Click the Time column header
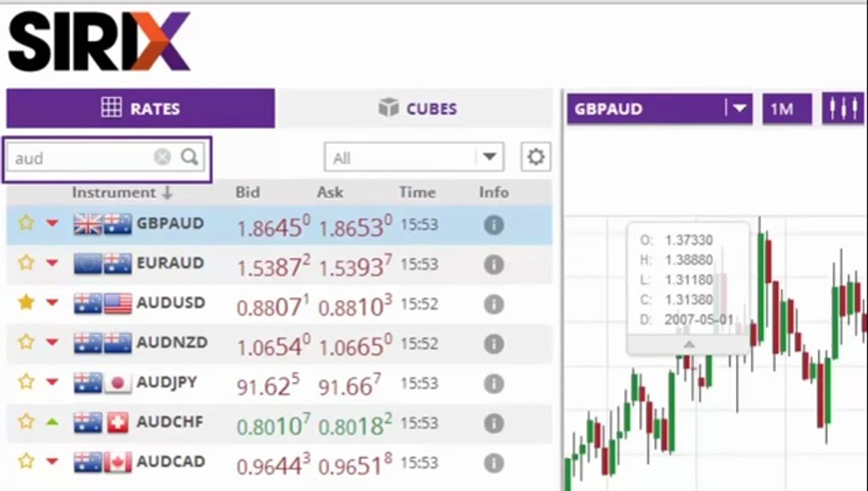 click(x=417, y=193)
